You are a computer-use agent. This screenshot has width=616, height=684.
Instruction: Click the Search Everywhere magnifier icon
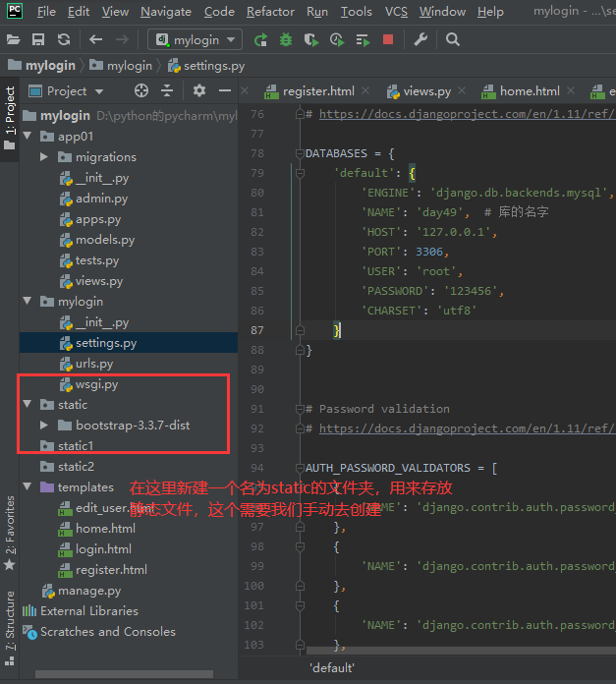(x=453, y=40)
